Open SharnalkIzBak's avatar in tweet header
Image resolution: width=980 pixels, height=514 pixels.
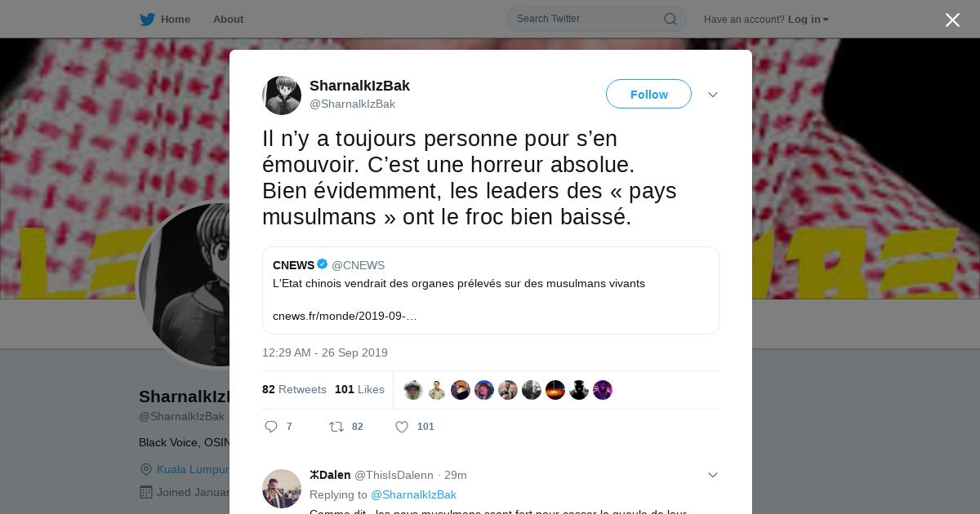point(282,95)
